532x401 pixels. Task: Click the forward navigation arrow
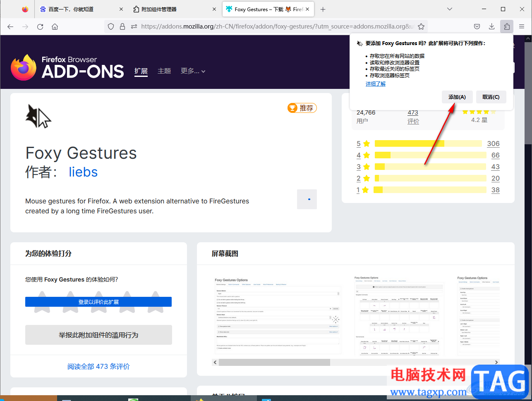[25, 26]
